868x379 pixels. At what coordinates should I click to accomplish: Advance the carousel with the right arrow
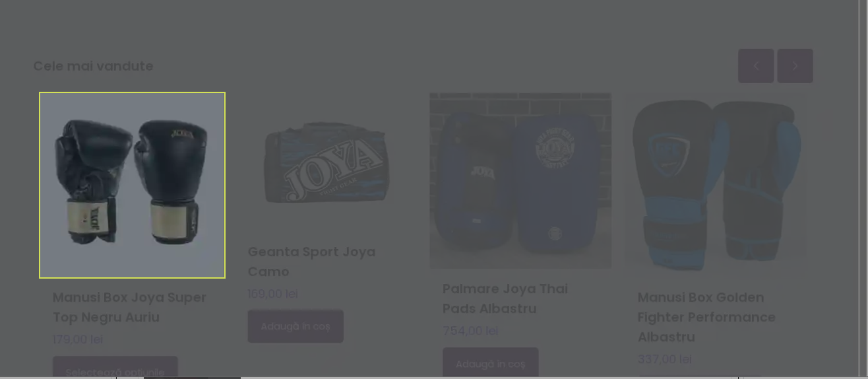[x=795, y=66]
